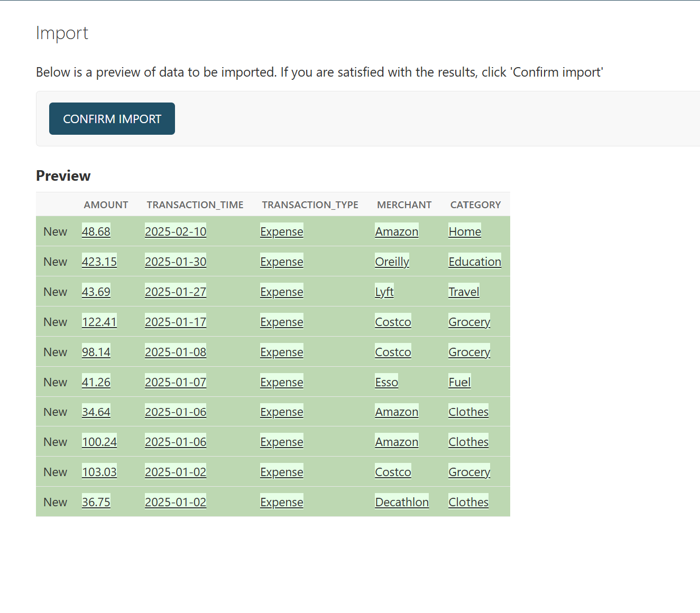
Task: Click Grocery category in the 103.03 row
Action: tap(469, 472)
